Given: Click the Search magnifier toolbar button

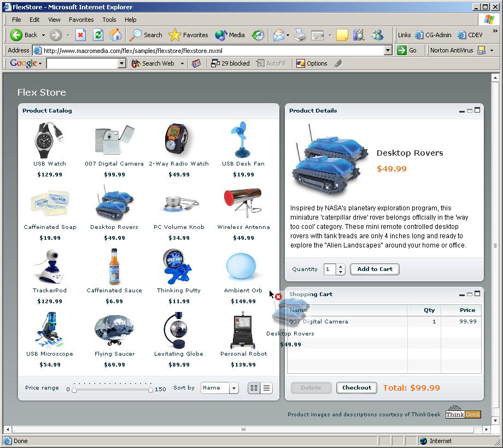Looking at the screenshot, I should pyautogui.click(x=146, y=35).
